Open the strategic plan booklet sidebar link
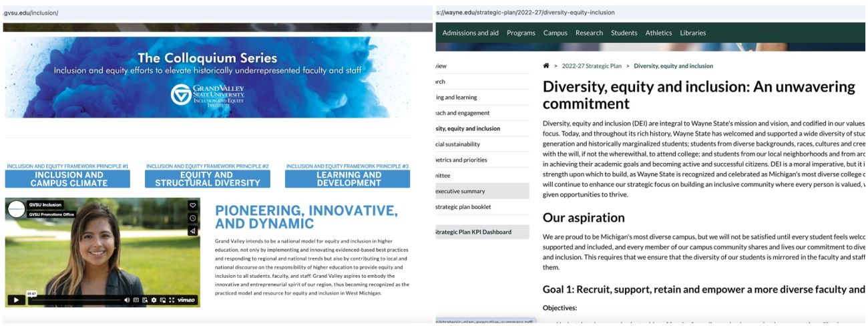868x326 pixels. click(x=482, y=207)
